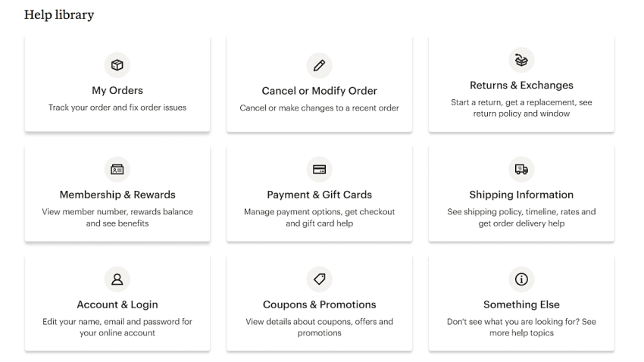This screenshot has height=362, width=644.
Task: Click the box icon above My Orders
Action: coord(117,65)
